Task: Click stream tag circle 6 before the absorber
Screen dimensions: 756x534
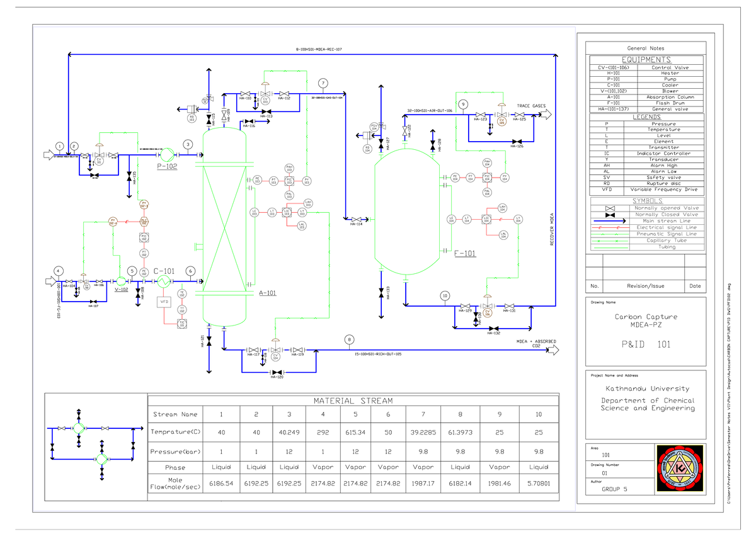Action: pyautogui.click(x=190, y=271)
